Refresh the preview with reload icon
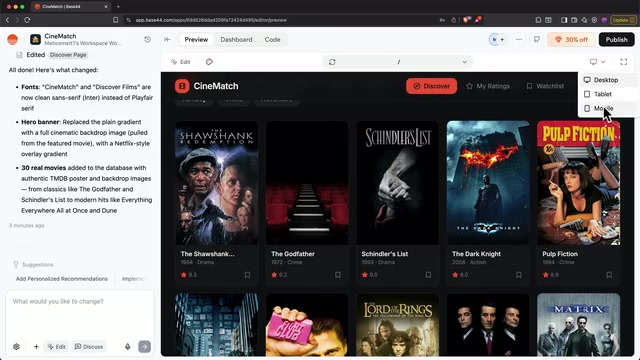 tap(332, 62)
